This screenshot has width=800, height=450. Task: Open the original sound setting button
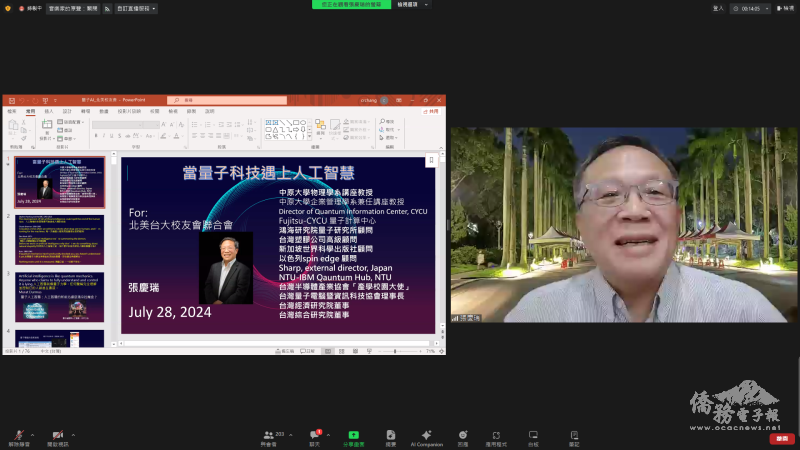(x=73, y=8)
